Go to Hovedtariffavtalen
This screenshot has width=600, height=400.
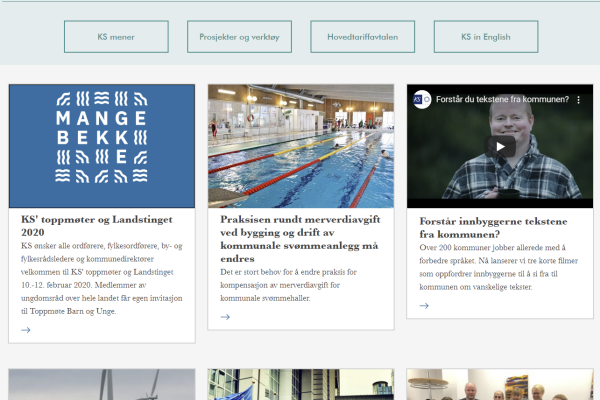362,37
